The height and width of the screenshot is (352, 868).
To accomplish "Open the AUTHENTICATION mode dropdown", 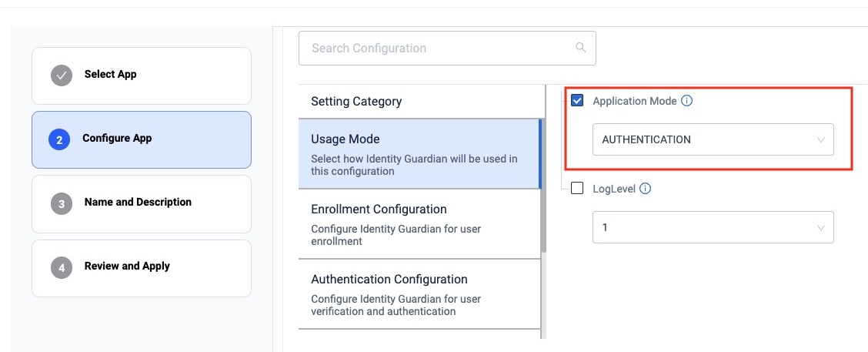I will tap(712, 139).
